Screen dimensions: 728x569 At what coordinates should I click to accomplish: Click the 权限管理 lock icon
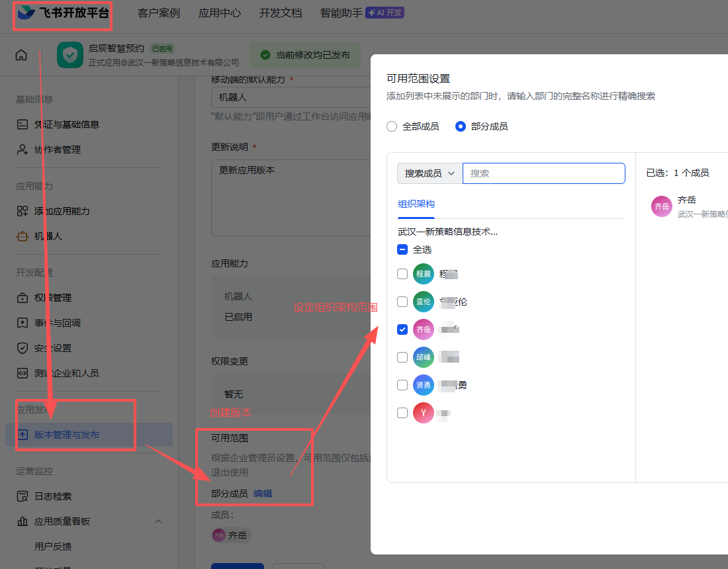(23, 298)
